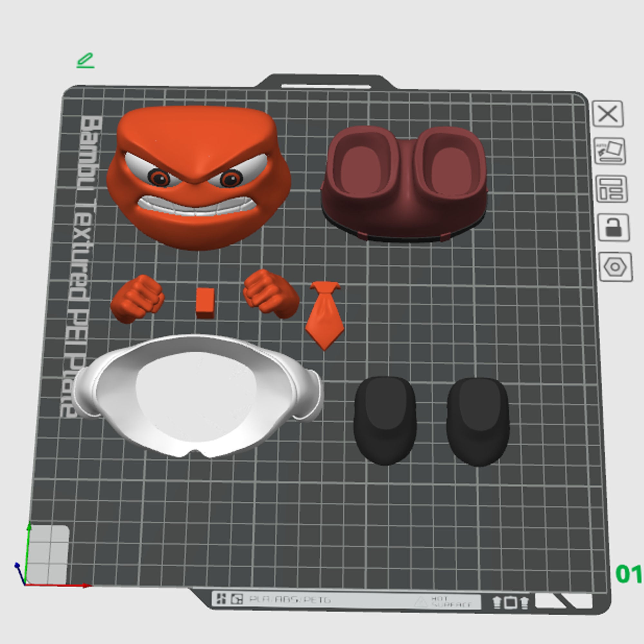This screenshot has width=644, height=644.
Task: Select the orange necktie model
Action: click(x=325, y=315)
